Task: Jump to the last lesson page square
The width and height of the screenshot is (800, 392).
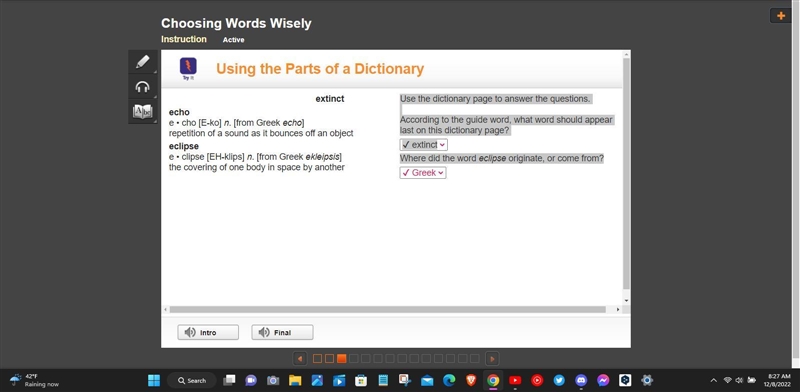Action: (x=474, y=359)
